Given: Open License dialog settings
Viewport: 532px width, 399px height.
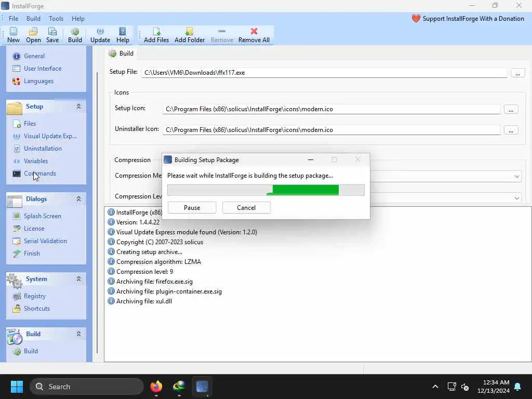Looking at the screenshot, I should (34, 229).
